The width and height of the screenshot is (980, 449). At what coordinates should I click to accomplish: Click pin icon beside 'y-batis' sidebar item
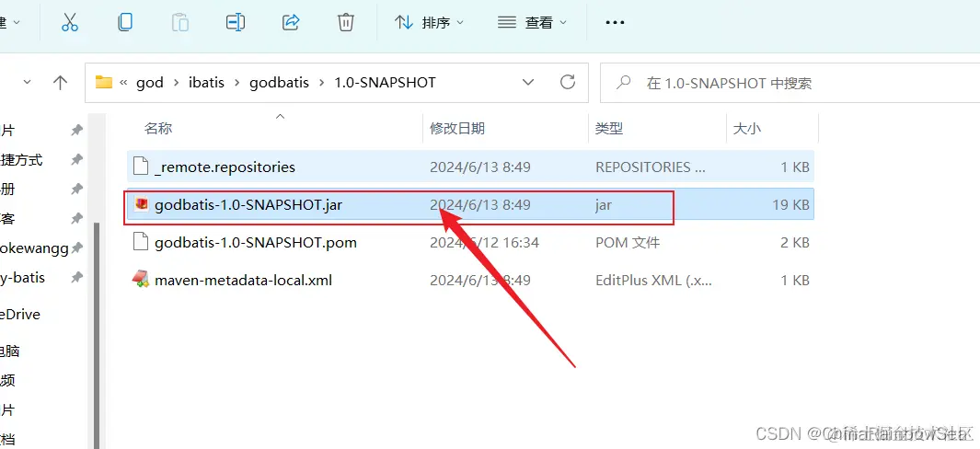(76, 277)
